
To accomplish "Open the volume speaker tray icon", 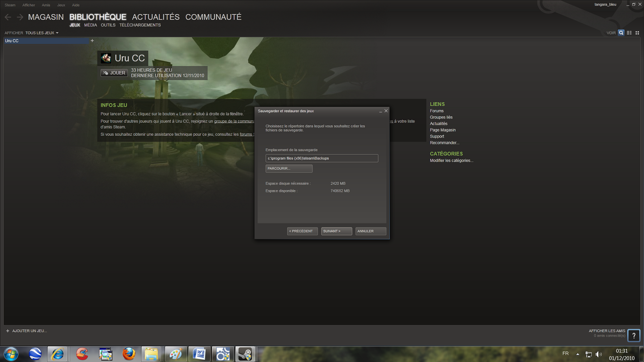I will click(599, 354).
